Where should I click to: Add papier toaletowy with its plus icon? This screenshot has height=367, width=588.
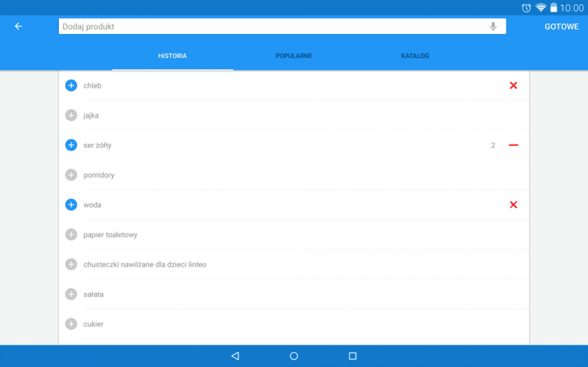(x=71, y=234)
